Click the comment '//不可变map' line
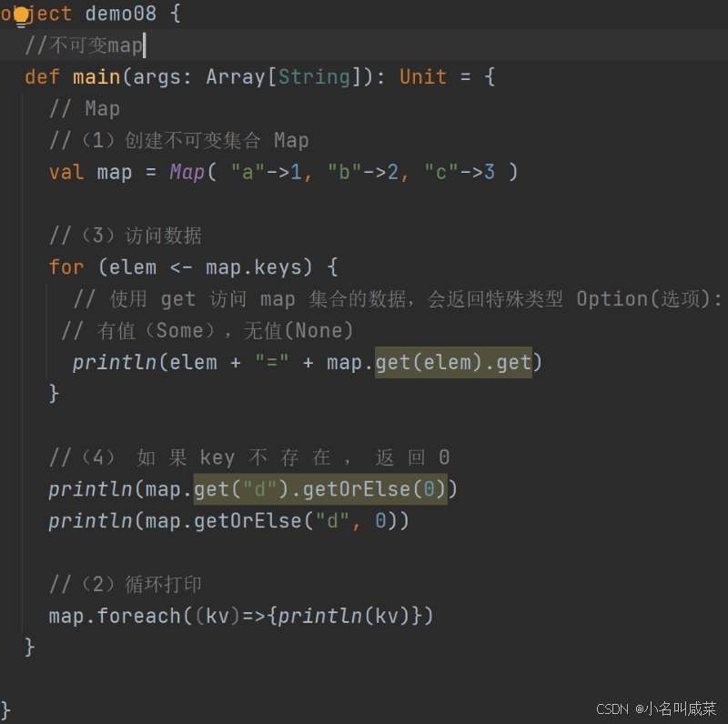Viewport: 728px width, 724px height. (x=84, y=45)
